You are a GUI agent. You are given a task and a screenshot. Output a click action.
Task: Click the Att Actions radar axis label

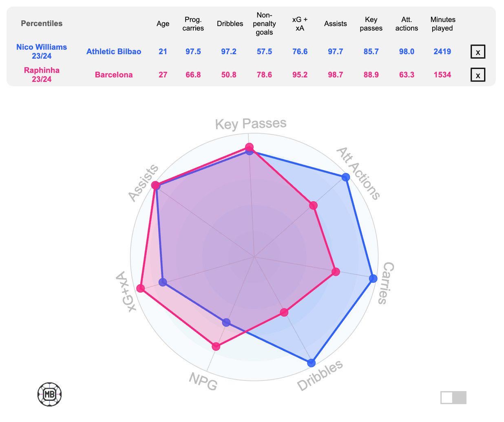358,174
